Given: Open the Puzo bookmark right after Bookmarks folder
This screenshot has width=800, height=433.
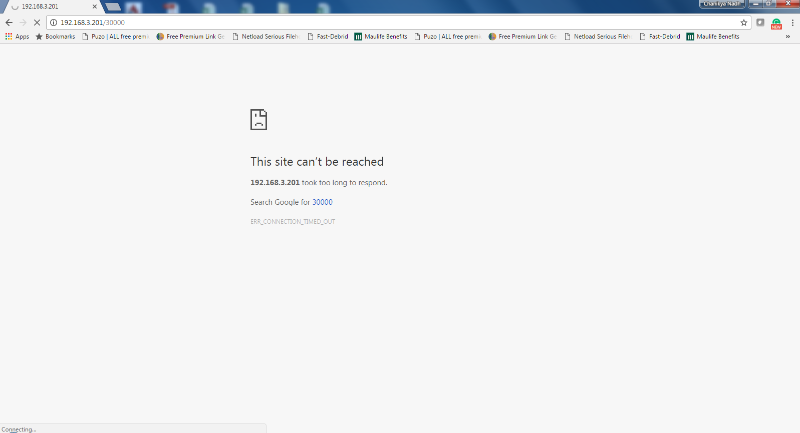Looking at the screenshot, I should click(116, 36).
